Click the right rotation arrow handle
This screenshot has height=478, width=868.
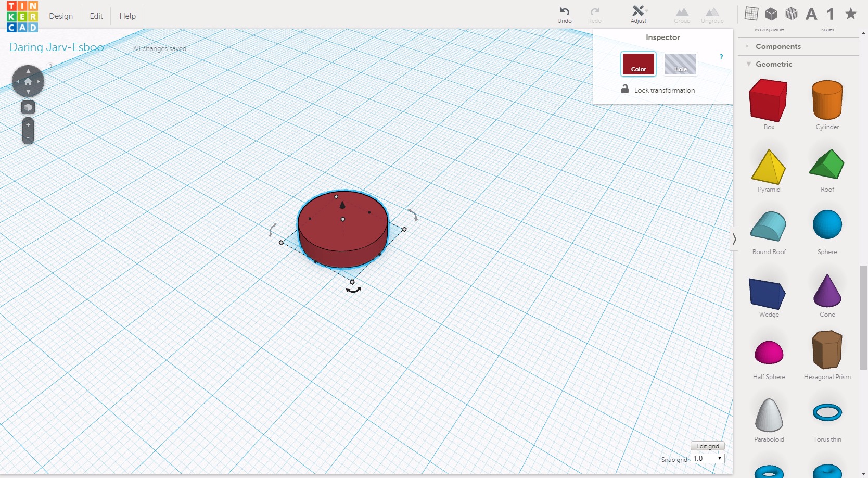pos(413,215)
